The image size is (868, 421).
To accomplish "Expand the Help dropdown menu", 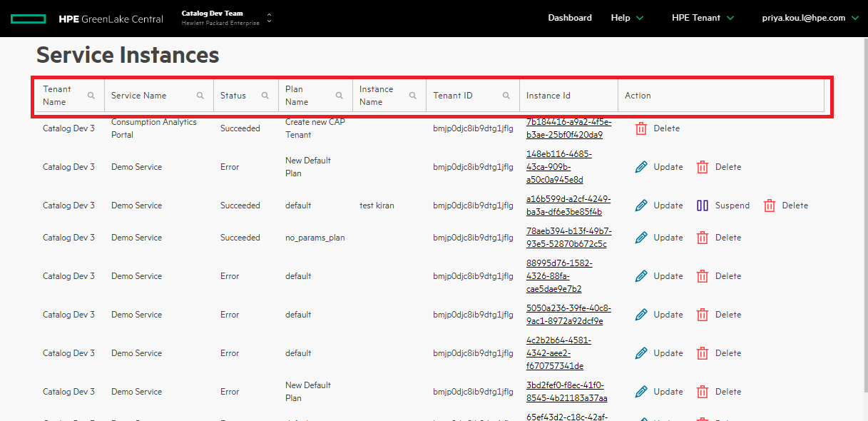I will [x=627, y=17].
